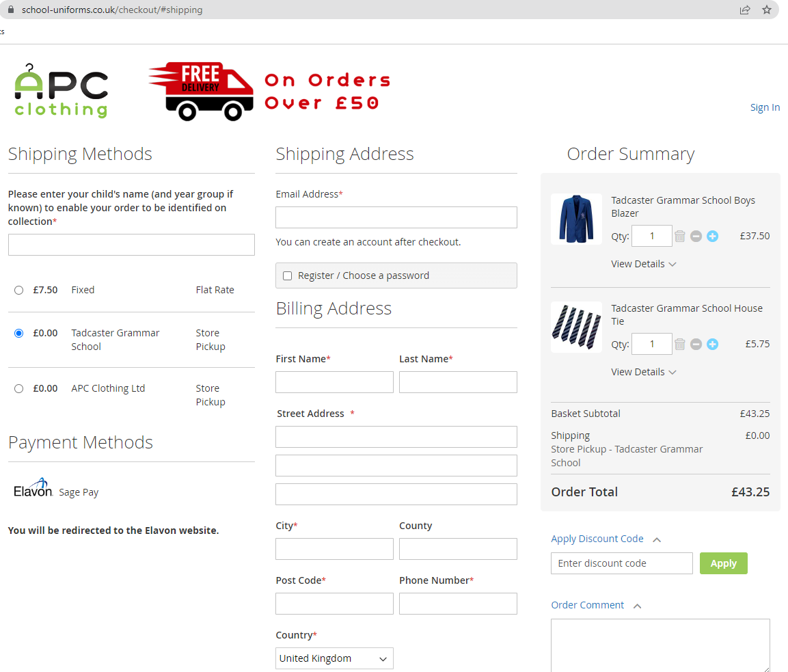
Task: Click the Order Summary heading
Action: click(631, 154)
